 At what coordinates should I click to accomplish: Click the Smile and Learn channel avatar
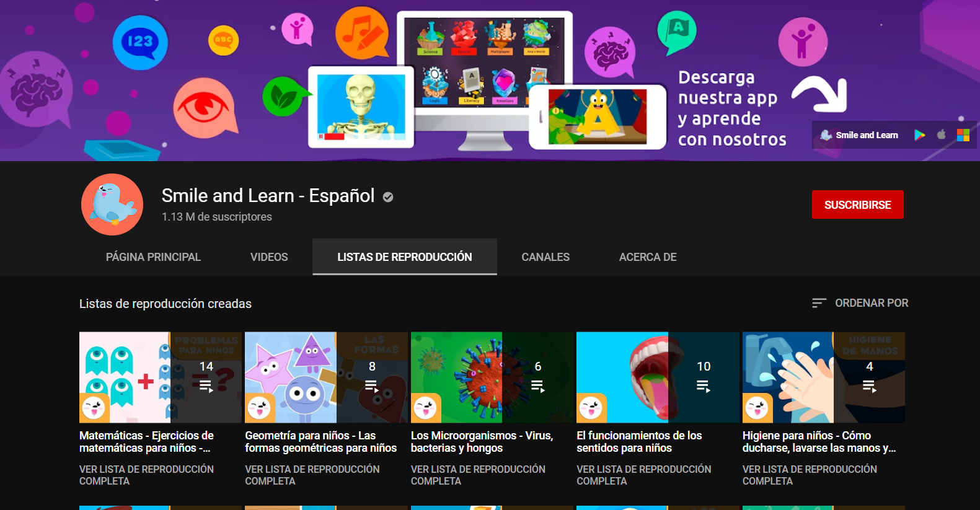pos(112,204)
